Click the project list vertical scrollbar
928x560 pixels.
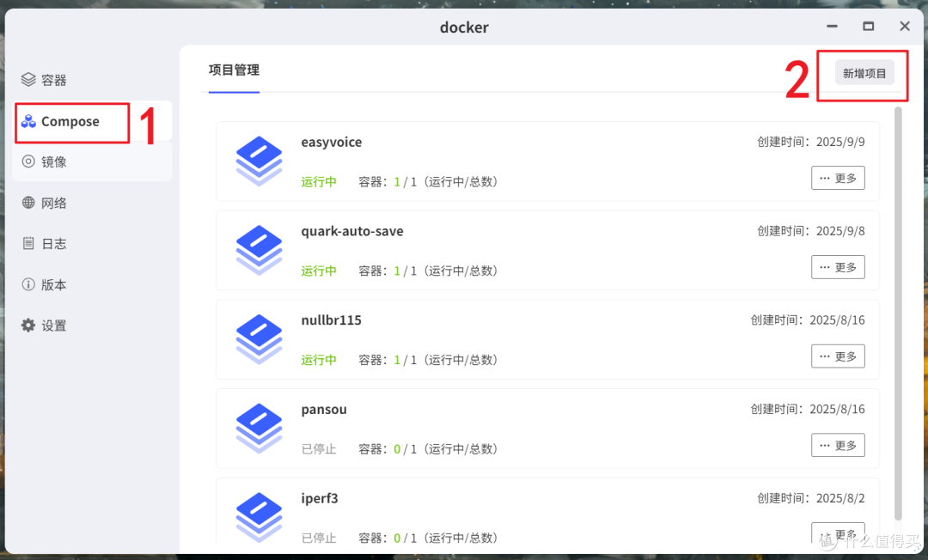898,313
